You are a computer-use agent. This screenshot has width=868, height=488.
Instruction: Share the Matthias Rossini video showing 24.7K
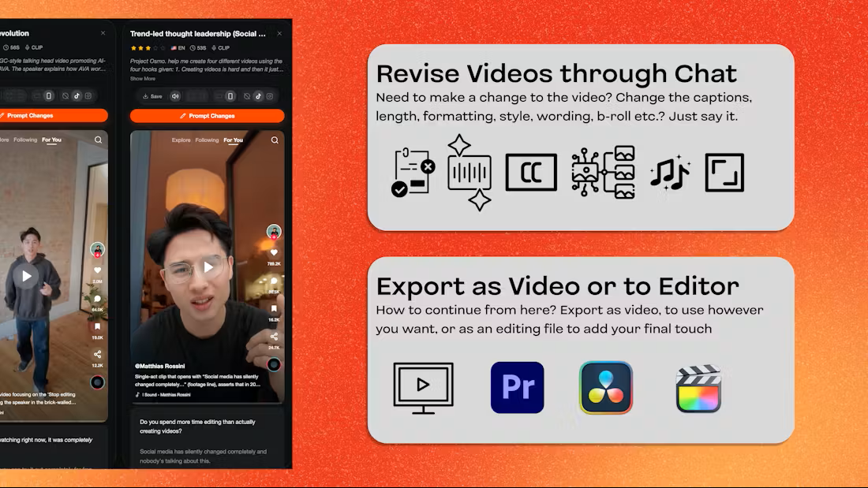(274, 337)
